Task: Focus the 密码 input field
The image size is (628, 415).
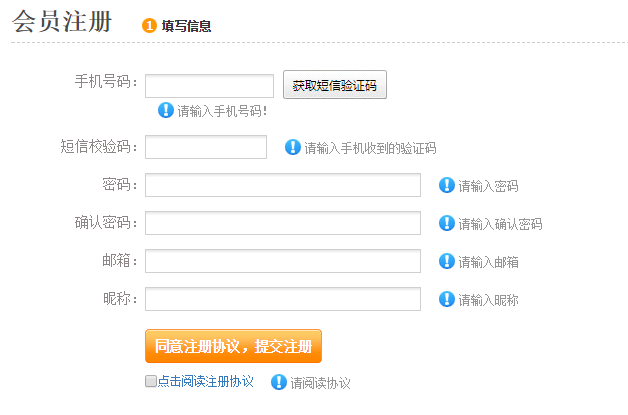Action: coord(283,185)
